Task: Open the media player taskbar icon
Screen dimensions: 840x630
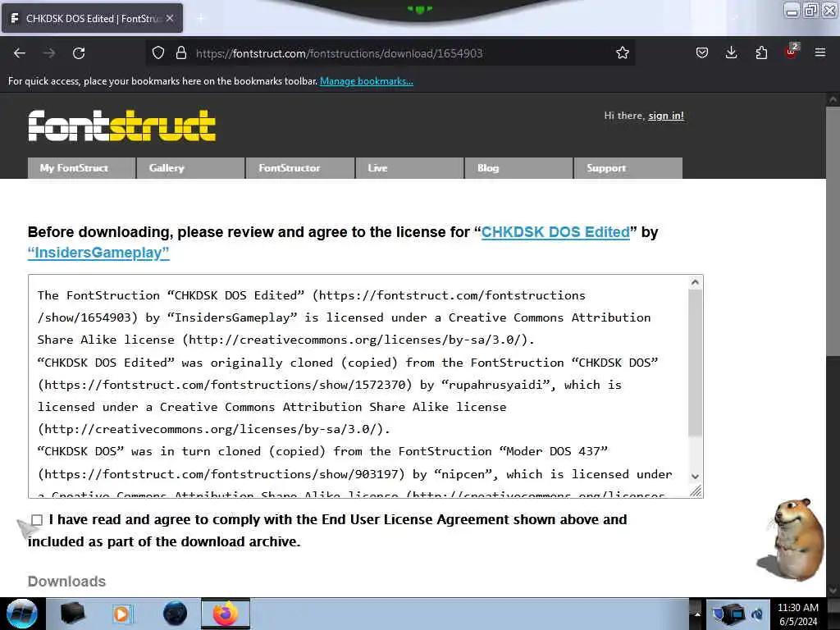Action: [x=121, y=614]
